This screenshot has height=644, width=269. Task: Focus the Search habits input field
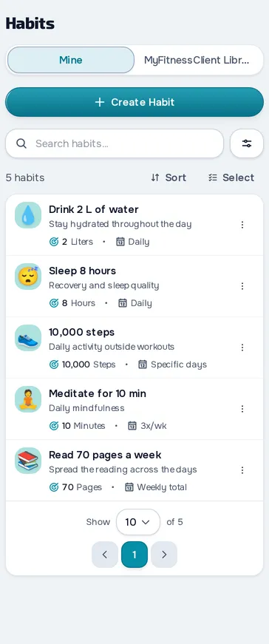(x=115, y=143)
